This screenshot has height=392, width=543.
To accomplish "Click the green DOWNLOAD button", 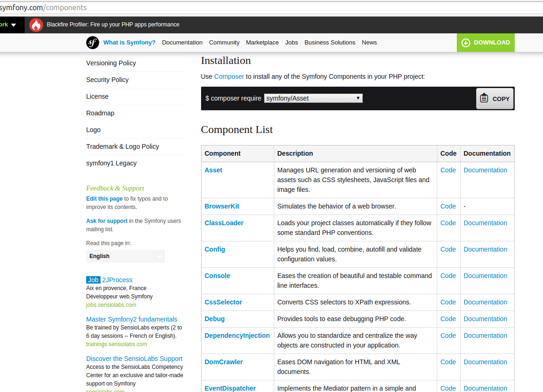I will pos(486,43).
